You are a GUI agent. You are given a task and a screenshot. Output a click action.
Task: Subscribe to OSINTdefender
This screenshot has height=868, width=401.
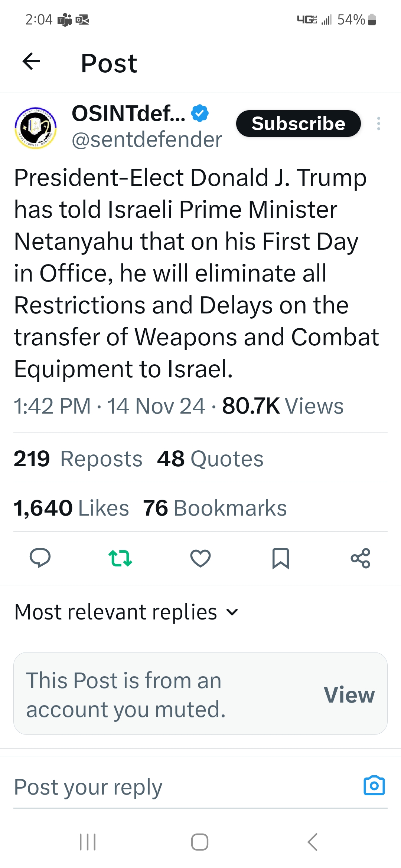pyautogui.click(x=298, y=124)
